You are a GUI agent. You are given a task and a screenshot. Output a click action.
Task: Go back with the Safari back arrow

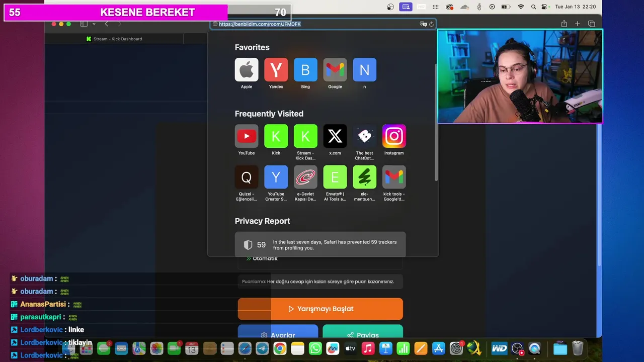click(x=106, y=24)
